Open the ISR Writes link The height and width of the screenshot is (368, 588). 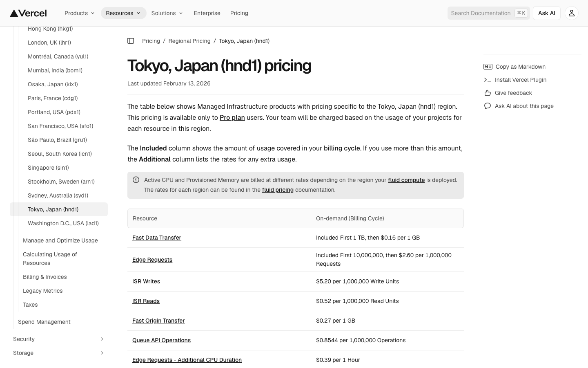[146, 281]
